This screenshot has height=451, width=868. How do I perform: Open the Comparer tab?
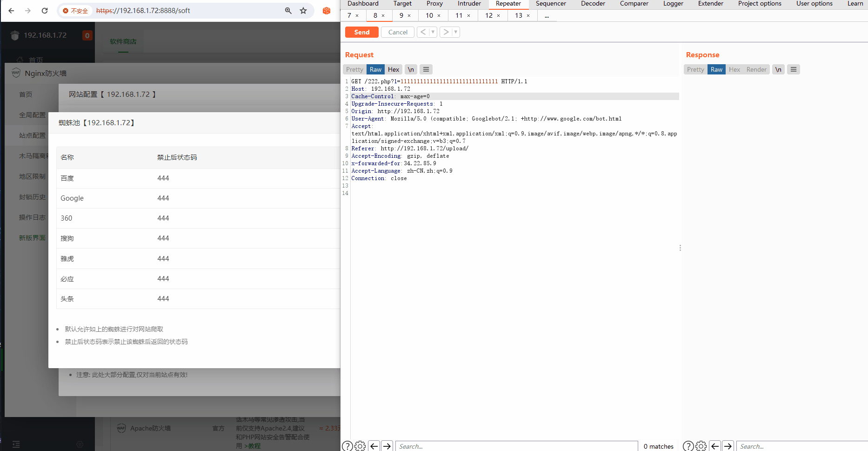(634, 4)
